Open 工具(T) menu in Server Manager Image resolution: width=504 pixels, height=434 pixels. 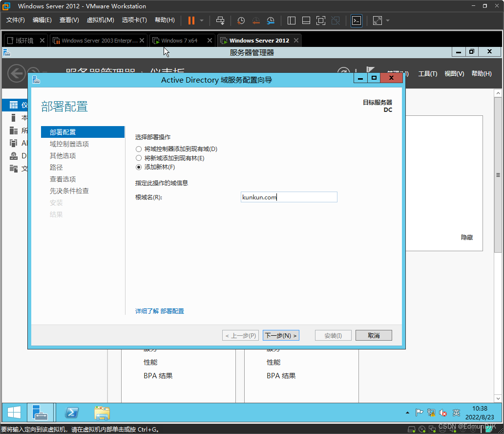pyautogui.click(x=427, y=74)
